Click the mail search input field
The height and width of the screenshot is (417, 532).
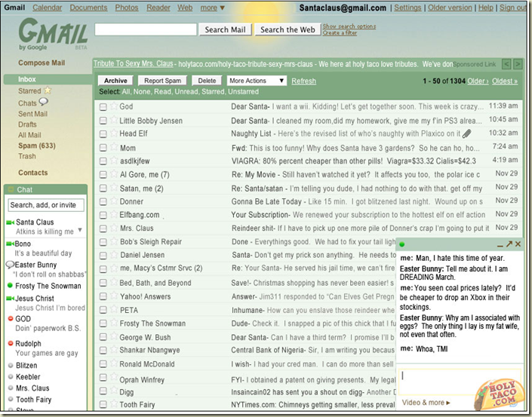(146, 29)
